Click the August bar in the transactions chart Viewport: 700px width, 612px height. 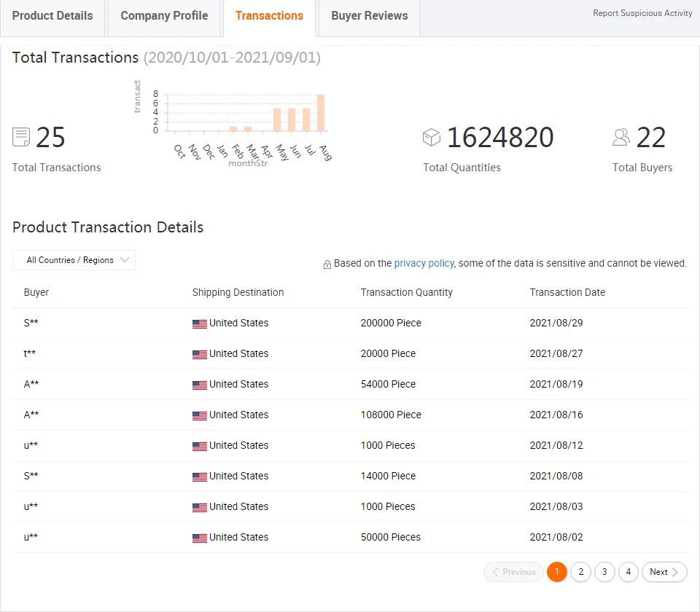click(321, 114)
